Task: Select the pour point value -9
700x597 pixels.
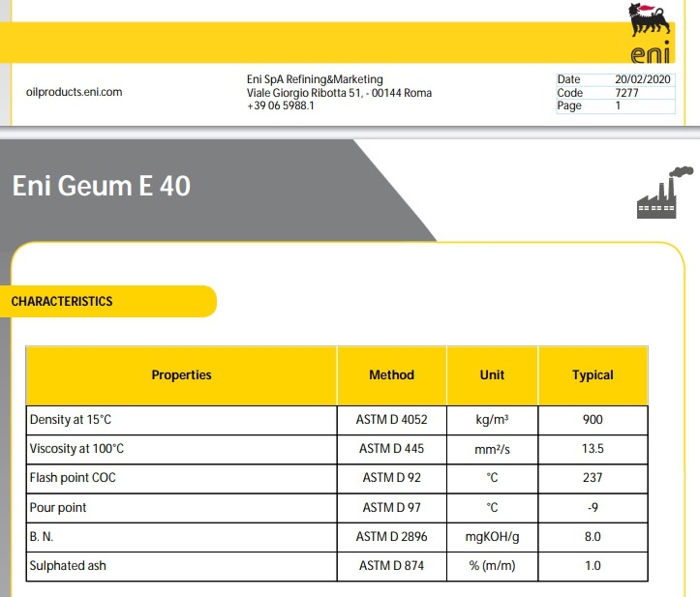Action: click(593, 508)
